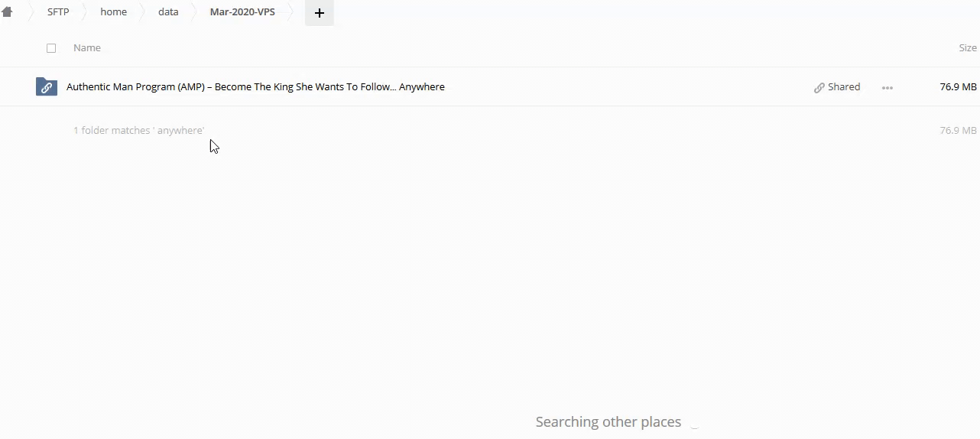Click the greyed total 76.9 MB summary
Viewport: 980px width, 439px height.
click(x=958, y=131)
